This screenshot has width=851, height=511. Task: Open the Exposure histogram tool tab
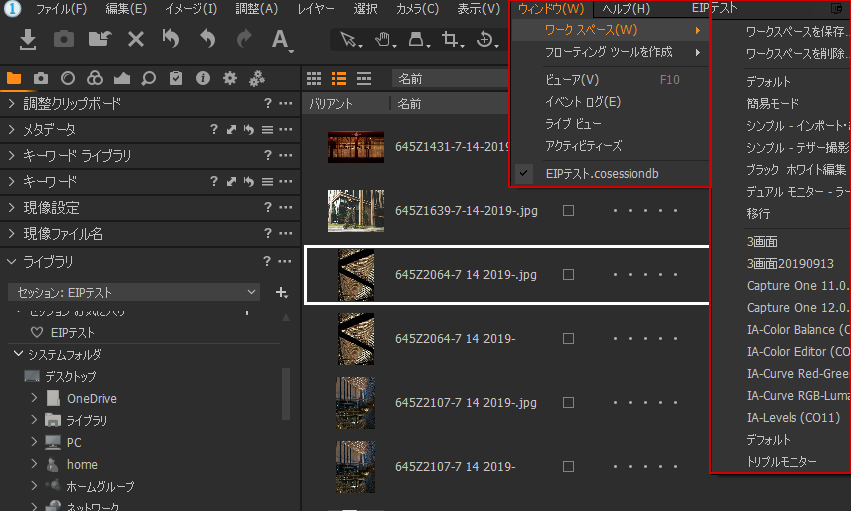click(122, 78)
